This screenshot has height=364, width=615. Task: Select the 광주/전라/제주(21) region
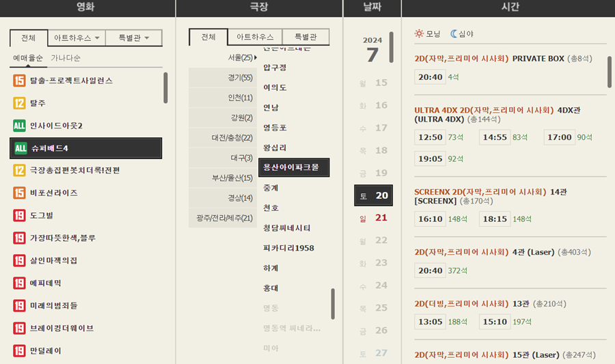pos(223,219)
